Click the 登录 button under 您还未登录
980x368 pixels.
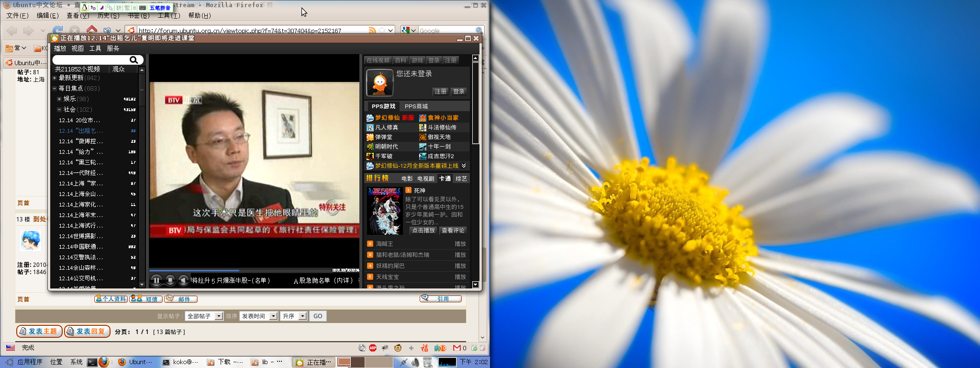tap(459, 92)
